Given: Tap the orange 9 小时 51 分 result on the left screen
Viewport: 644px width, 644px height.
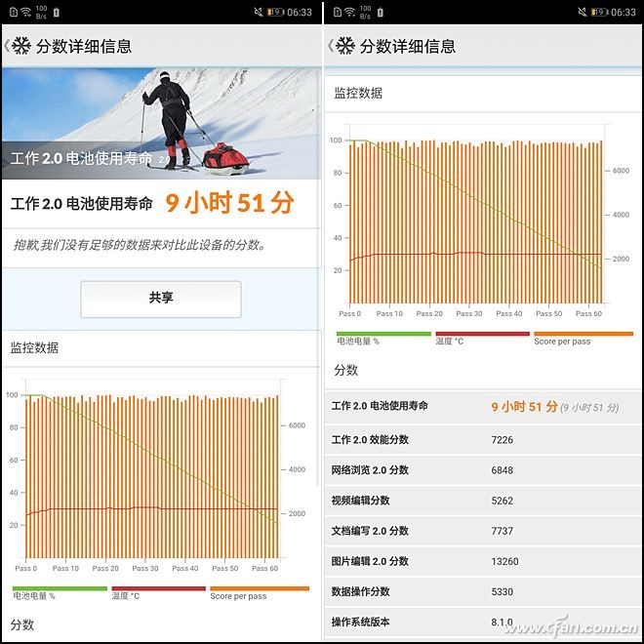Looking at the screenshot, I should [229, 203].
